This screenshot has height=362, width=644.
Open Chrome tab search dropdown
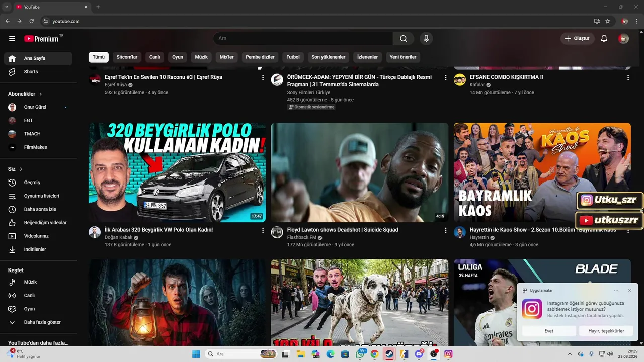(7, 7)
